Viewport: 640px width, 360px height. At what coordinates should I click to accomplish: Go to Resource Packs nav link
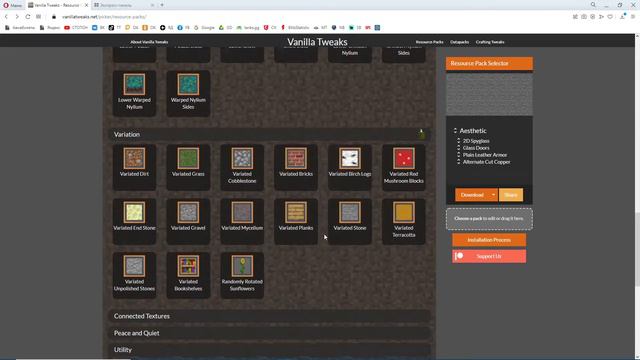429,42
